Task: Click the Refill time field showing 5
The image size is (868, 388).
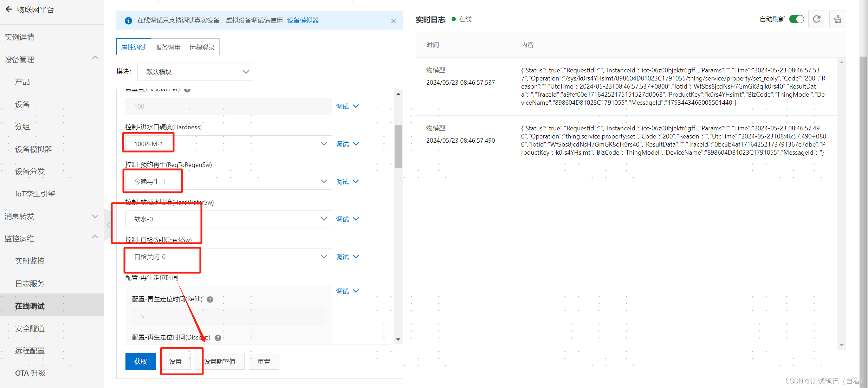Action: [228, 316]
